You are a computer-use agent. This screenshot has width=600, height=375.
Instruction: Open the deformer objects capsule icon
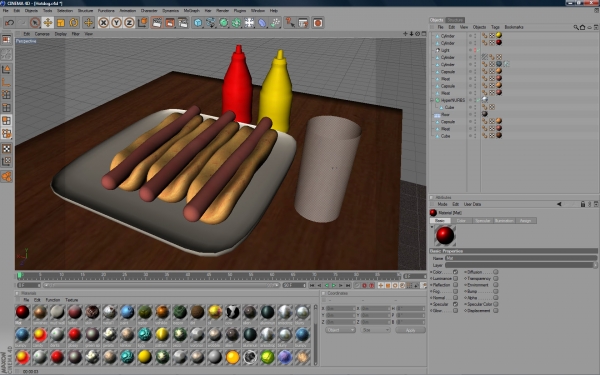[262, 23]
